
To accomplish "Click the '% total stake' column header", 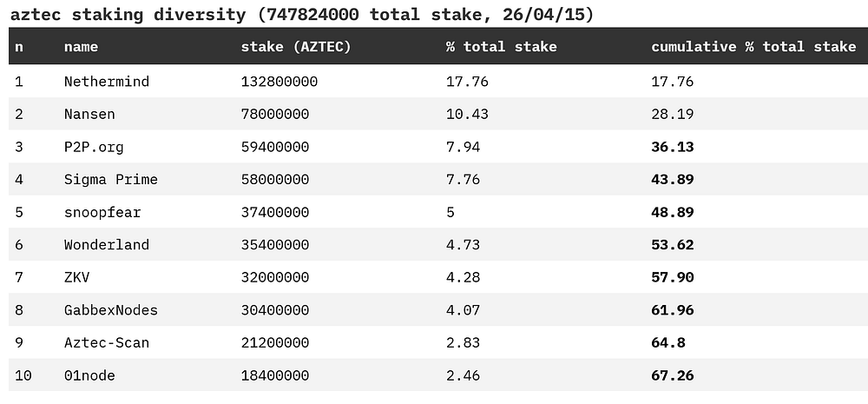I will coord(501,47).
